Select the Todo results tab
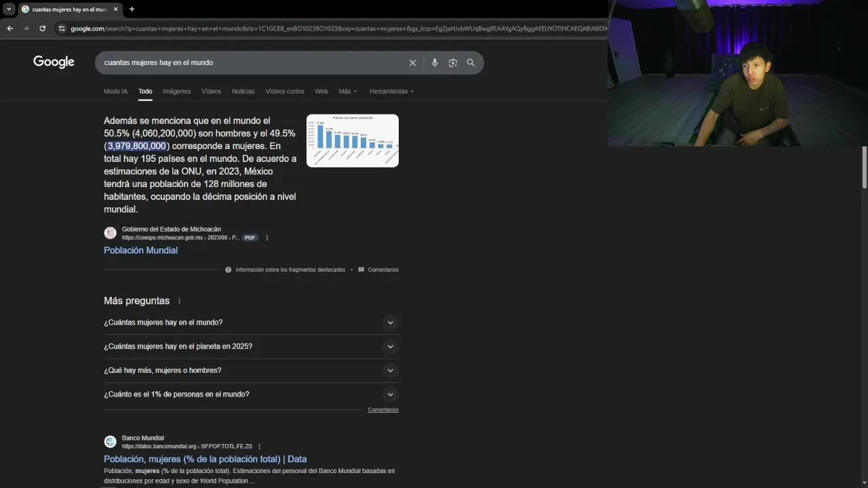This screenshot has height=488, width=868. pyautogui.click(x=145, y=91)
